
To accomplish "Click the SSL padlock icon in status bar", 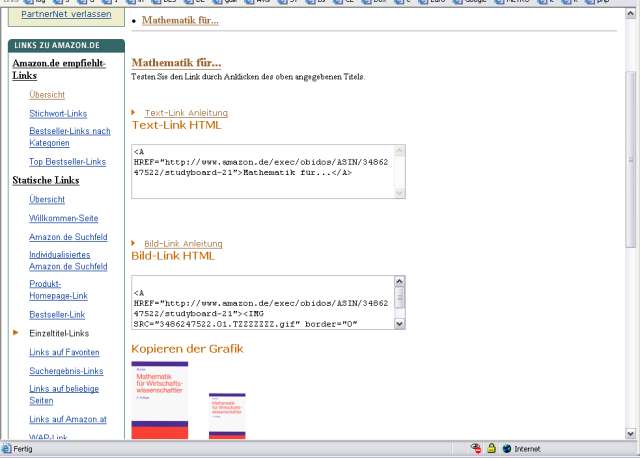I will [x=491, y=449].
